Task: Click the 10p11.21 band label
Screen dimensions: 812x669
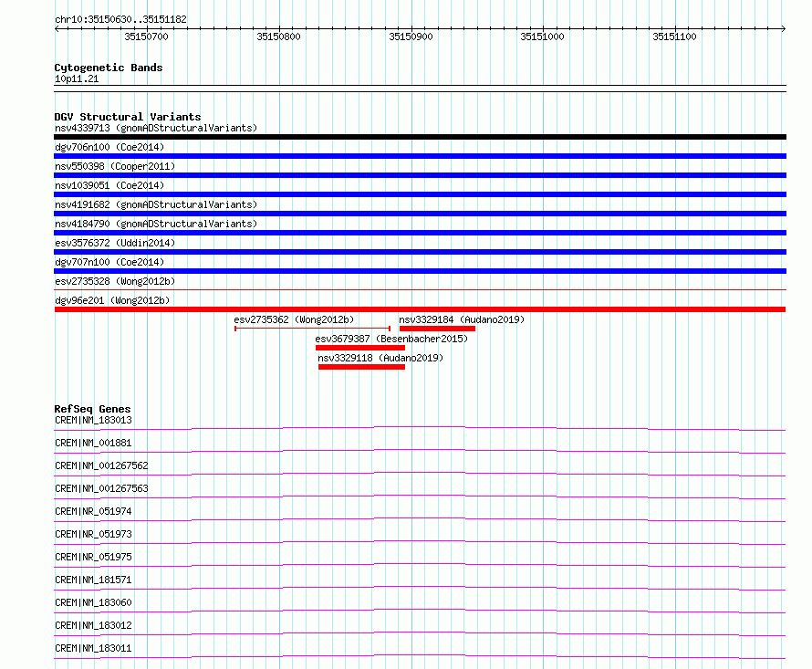Action: 77,78
